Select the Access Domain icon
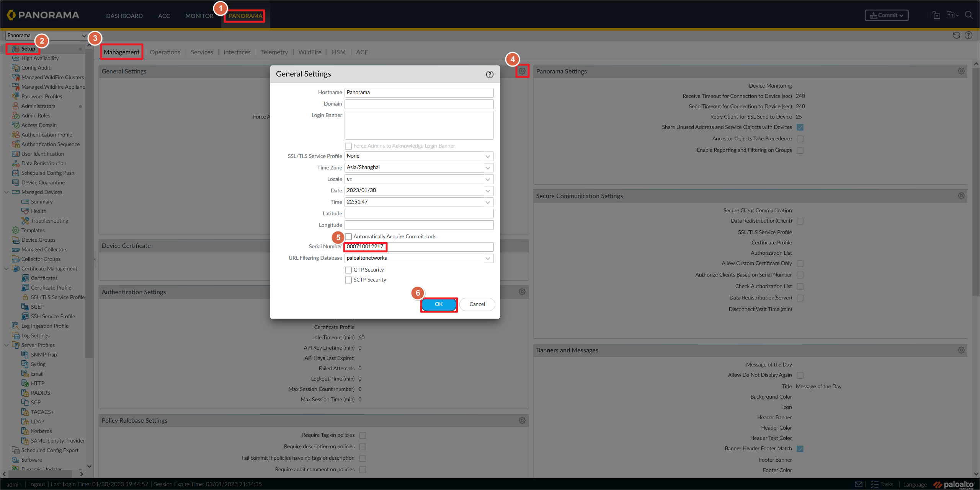Image resolution: width=980 pixels, height=490 pixels. click(x=15, y=125)
